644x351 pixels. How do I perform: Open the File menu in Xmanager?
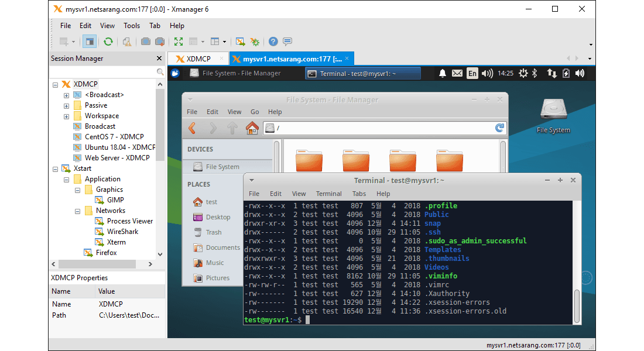coord(66,26)
